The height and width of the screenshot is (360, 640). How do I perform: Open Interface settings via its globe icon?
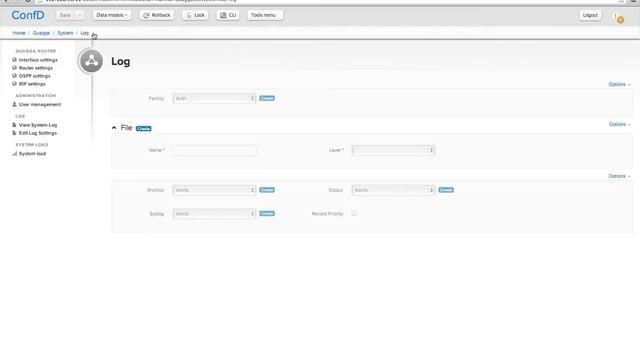click(x=14, y=60)
